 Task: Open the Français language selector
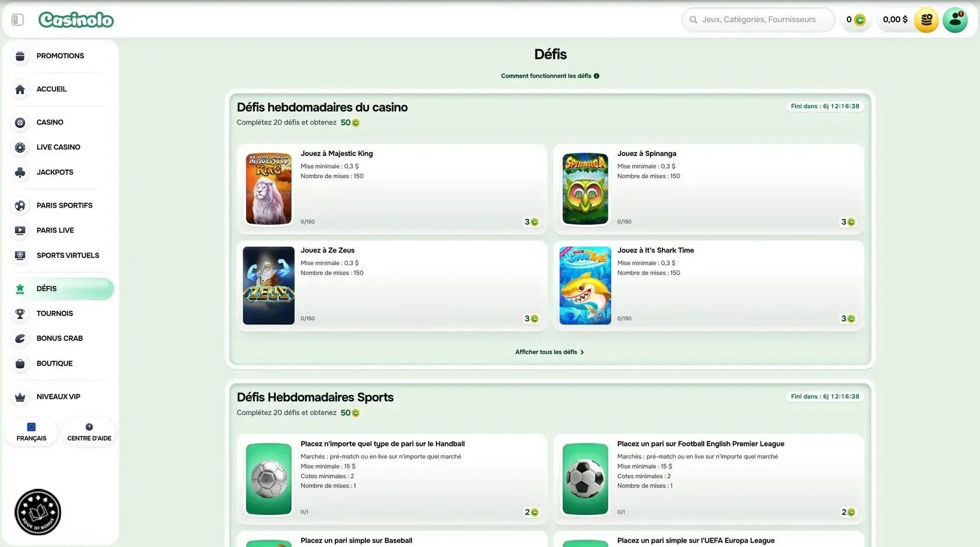coord(31,432)
